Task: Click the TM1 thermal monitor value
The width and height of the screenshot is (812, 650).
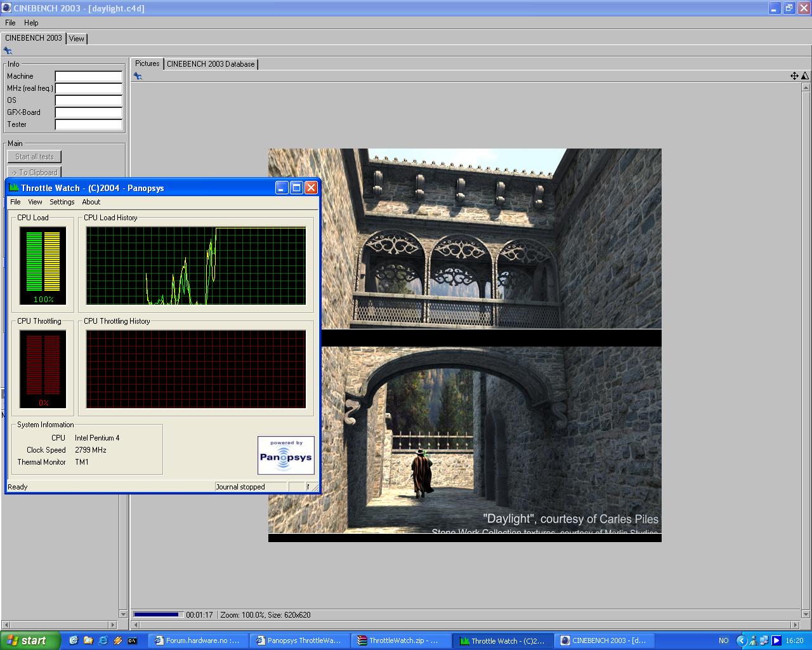Action: [x=82, y=462]
